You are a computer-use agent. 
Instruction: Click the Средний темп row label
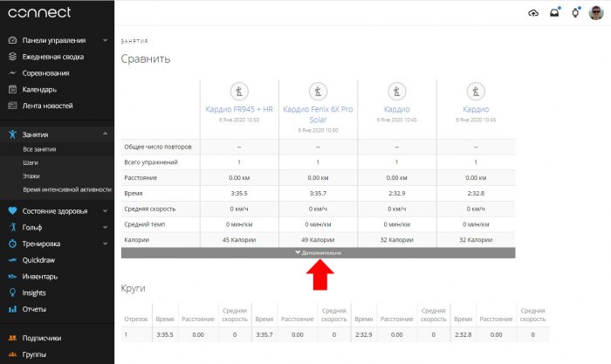pyautogui.click(x=145, y=224)
